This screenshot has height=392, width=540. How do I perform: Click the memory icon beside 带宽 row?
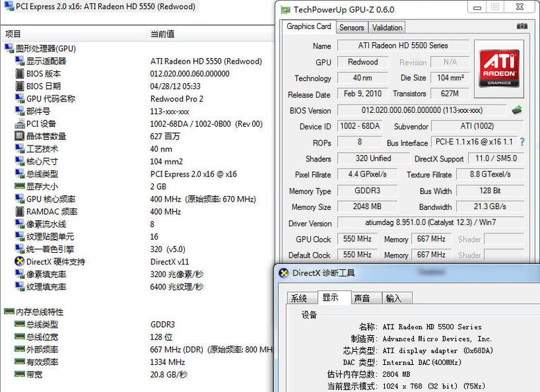19,374
